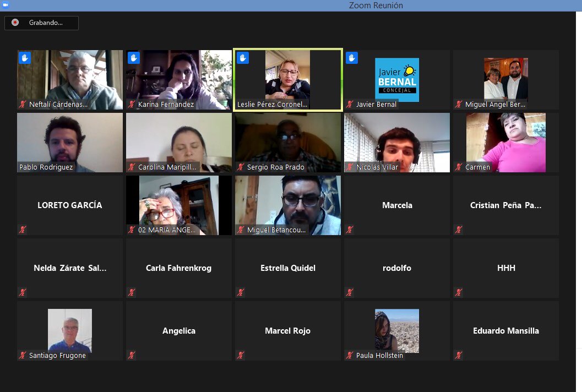
Task: Click muted mic icon beside Paula Hollstein
Action: (350, 355)
